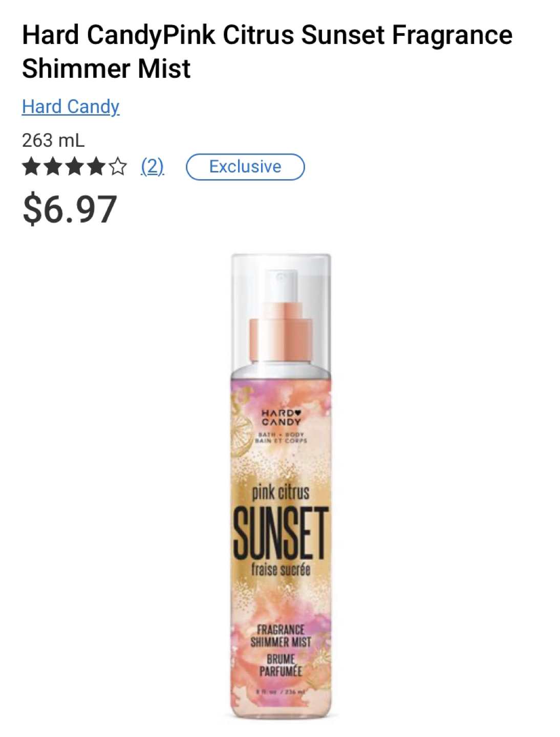Click 'fraise sucrée' text on the bottle label
This screenshot has width=560, height=737.
(x=281, y=569)
